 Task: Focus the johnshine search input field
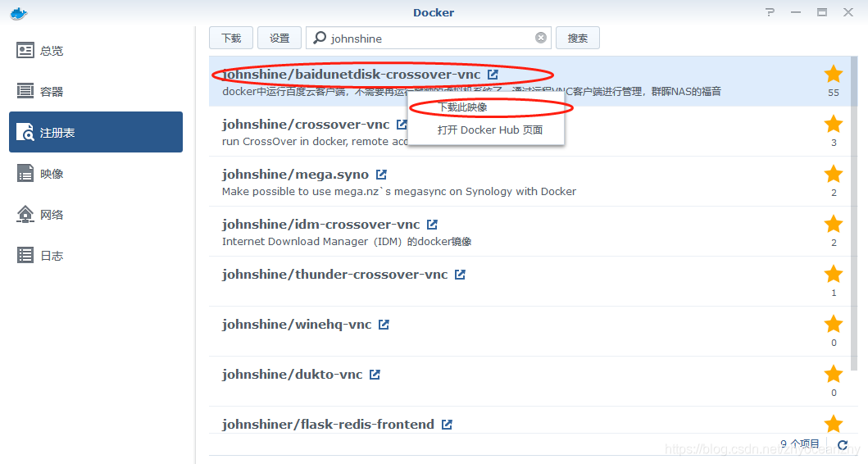[x=429, y=39]
